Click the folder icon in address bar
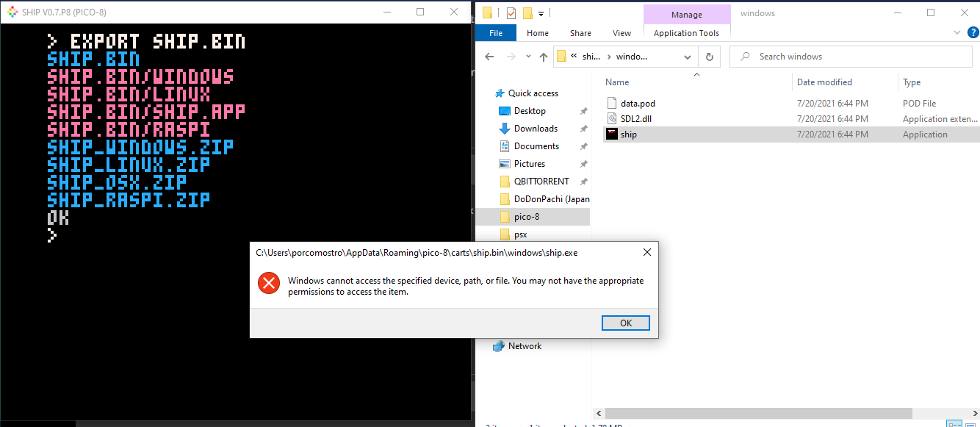The width and height of the screenshot is (980, 427). (561, 57)
